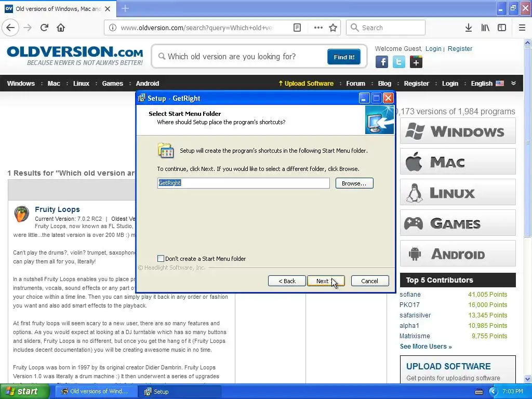532x399 pixels.
Task: Open the Firefox hamburger menu
Action: [522, 28]
